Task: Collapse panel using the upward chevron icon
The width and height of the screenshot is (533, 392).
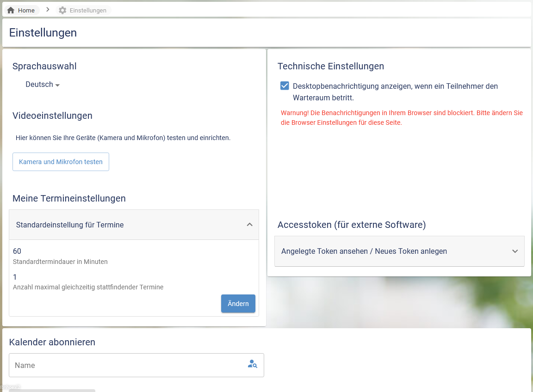Action: [249, 225]
